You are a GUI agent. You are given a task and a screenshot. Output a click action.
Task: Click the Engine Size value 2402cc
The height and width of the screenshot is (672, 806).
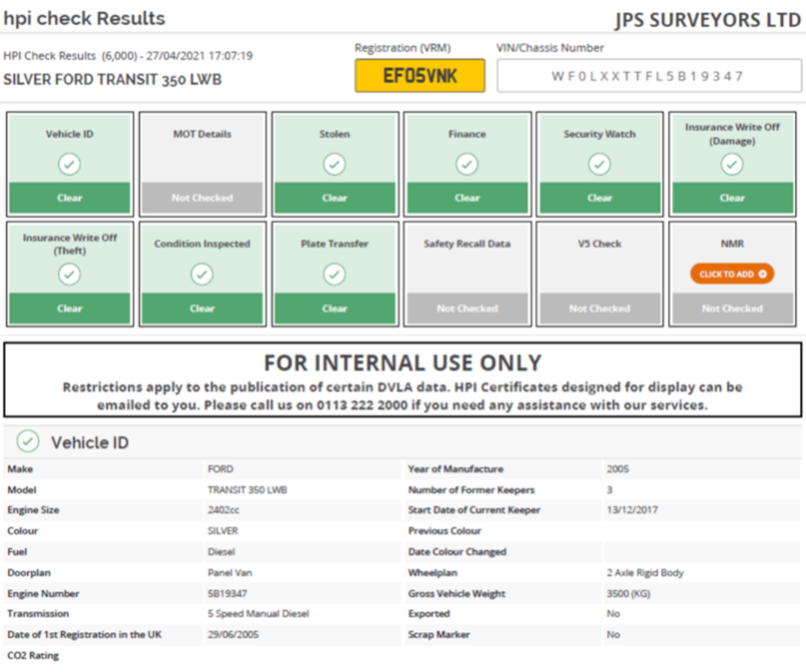(x=223, y=510)
